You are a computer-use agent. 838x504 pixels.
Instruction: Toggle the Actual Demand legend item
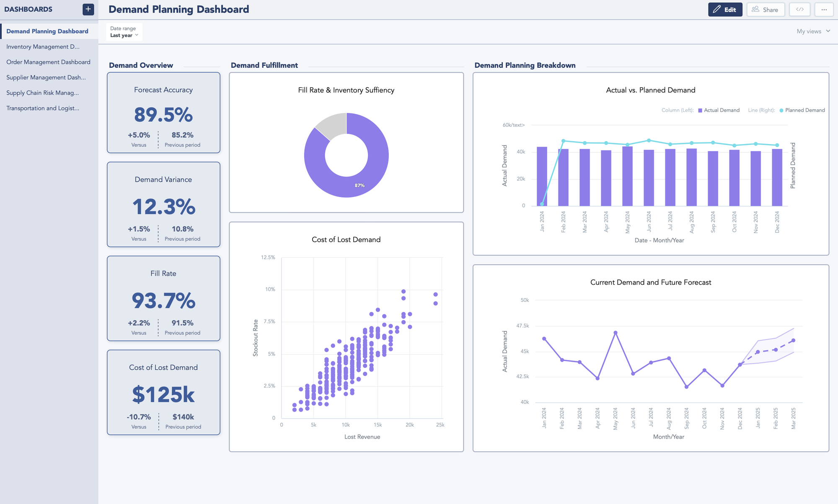(719, 110)
